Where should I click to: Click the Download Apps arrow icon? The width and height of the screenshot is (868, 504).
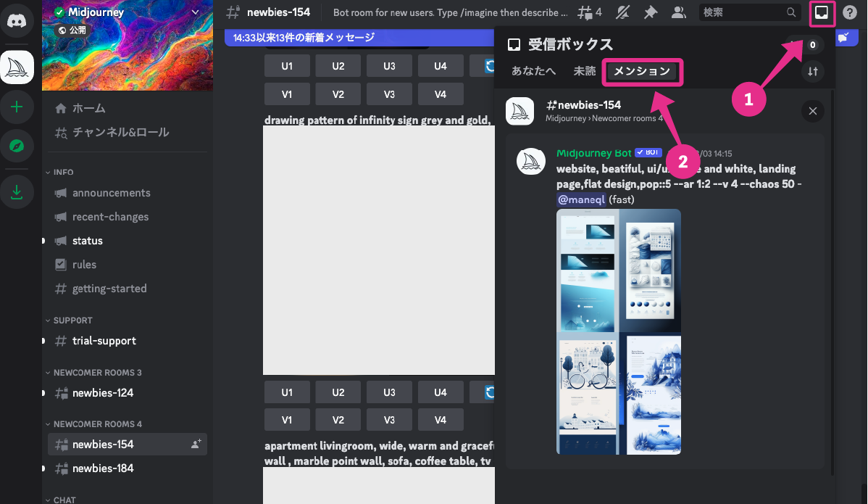coord(17,192)
